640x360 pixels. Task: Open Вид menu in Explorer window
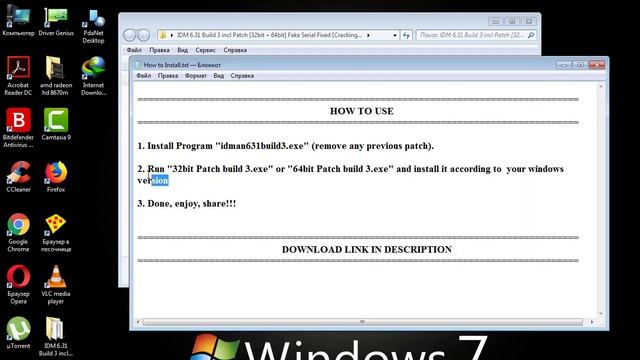[182, 50]
